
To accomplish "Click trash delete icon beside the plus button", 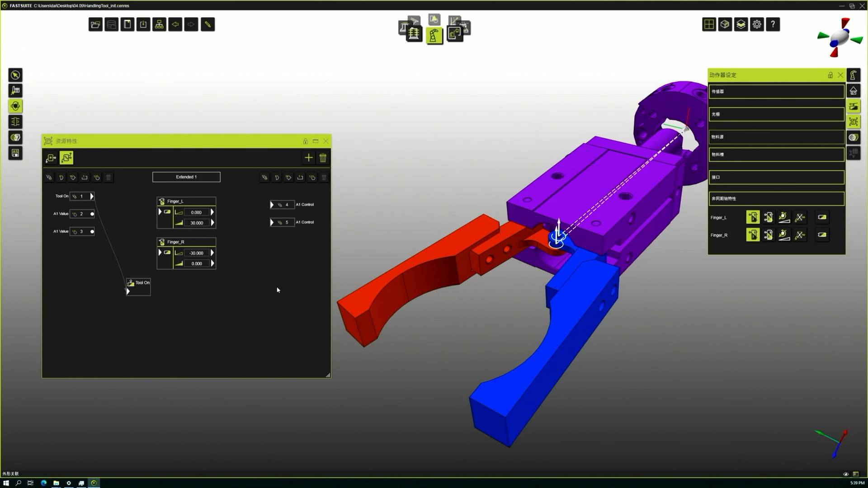I will (323, 158).
